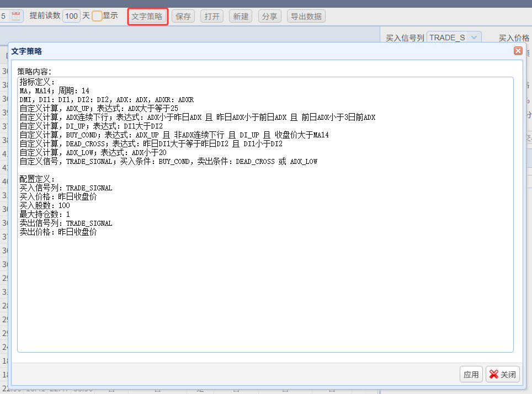532x394 pixels.
Task: Click the 提前读数 days input field
Action: [x=71, y=16]
